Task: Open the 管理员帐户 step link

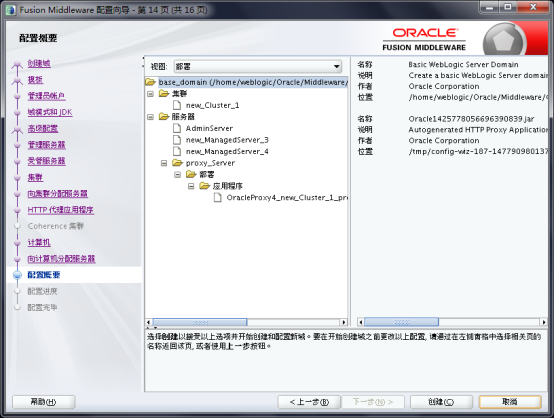Action: point(46,96)
